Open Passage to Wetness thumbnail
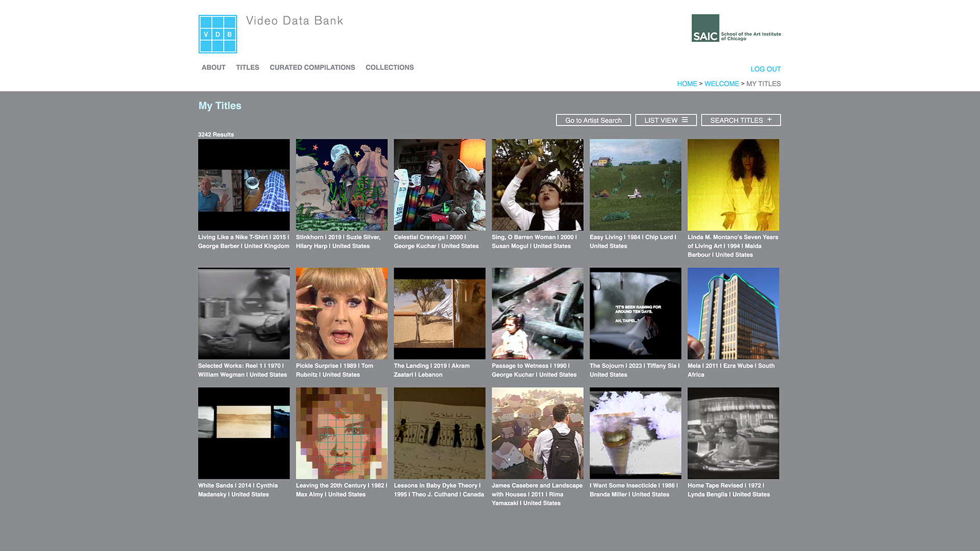Image resolution: width=980 pixels, height=551 pixels. click(537, 313)
